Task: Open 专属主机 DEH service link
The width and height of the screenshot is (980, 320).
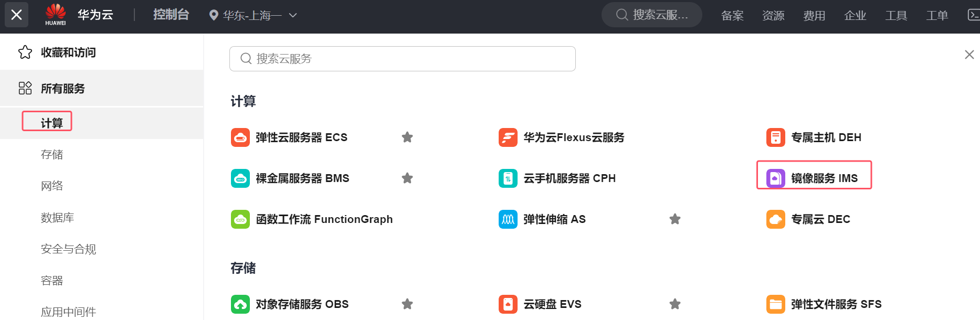Action: (826, 137)
